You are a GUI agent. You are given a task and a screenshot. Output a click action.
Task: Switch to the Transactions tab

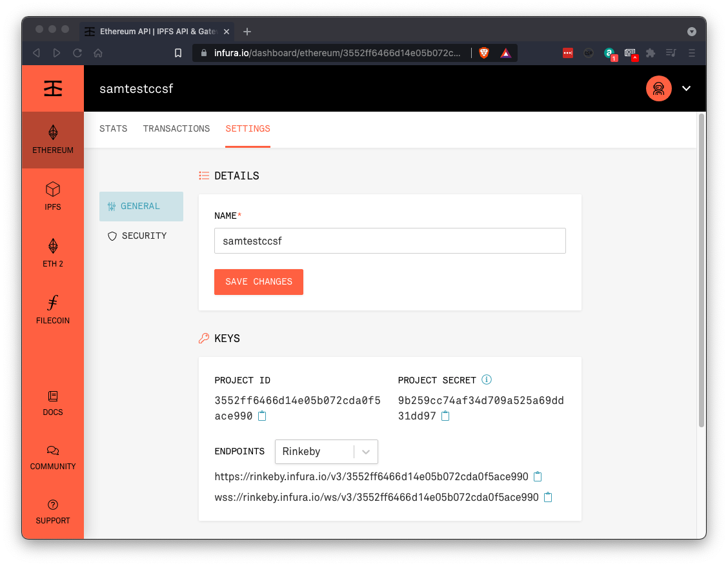176,128
